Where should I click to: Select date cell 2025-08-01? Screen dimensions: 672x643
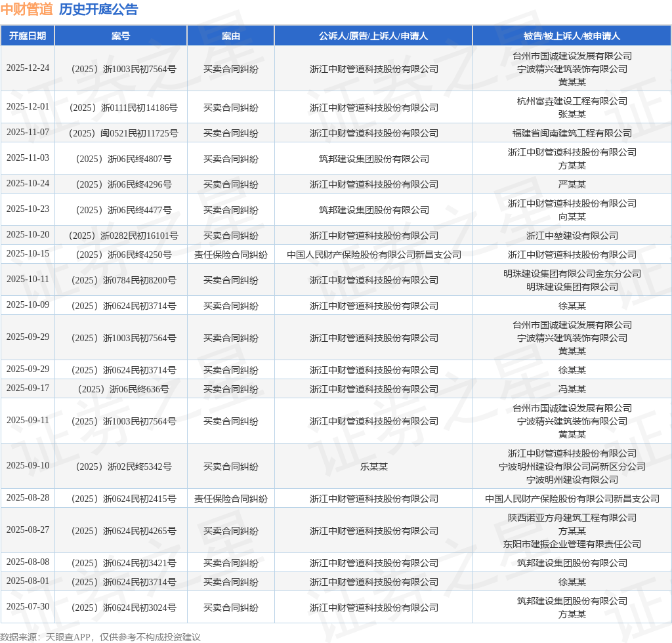[28, 581]
